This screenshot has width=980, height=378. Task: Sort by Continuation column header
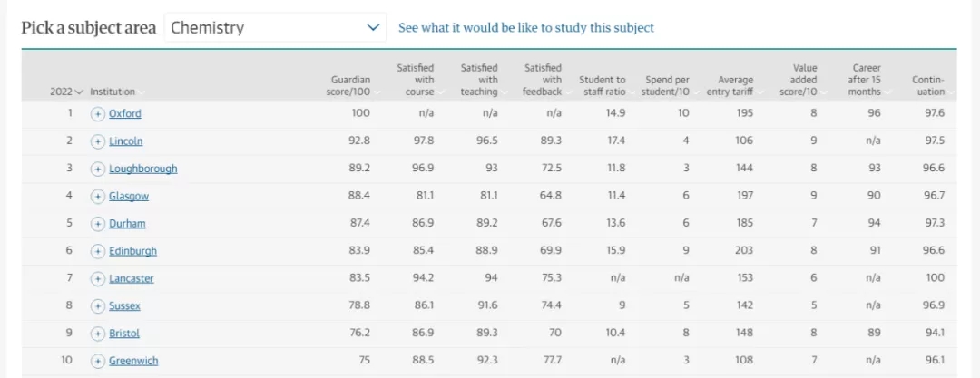click(x=931, y=85)
